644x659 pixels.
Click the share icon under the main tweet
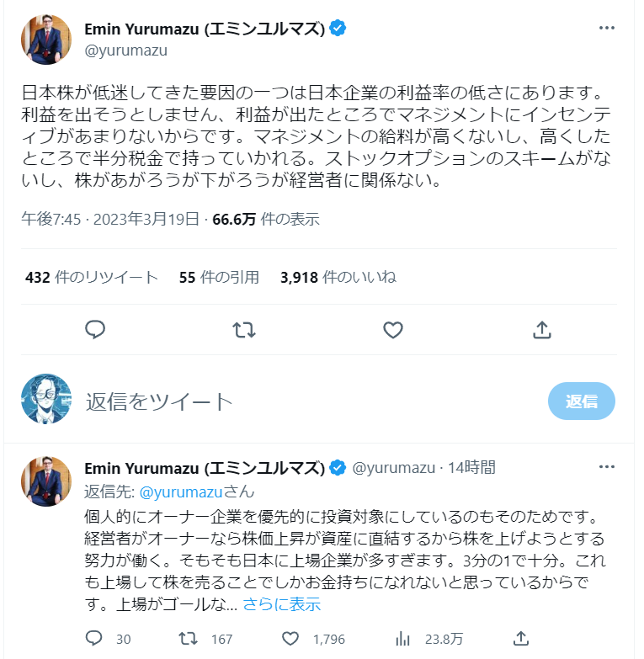pyautogui.click(x=542, y=329)
